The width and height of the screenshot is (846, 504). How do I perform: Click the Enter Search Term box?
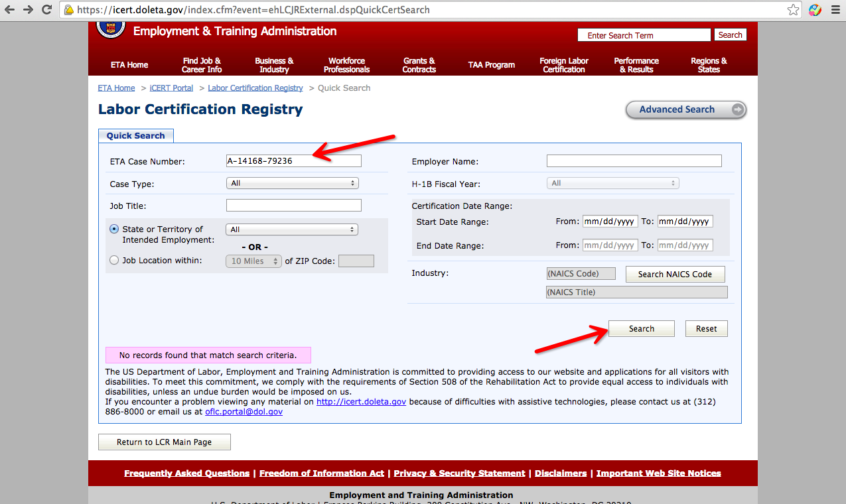click(644, 35)
